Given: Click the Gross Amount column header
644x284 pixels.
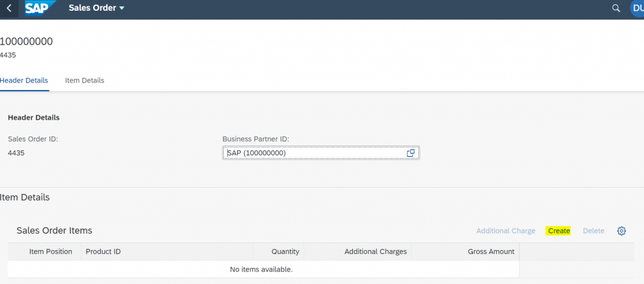Looking at the screenshot, I should pos(465,251).
